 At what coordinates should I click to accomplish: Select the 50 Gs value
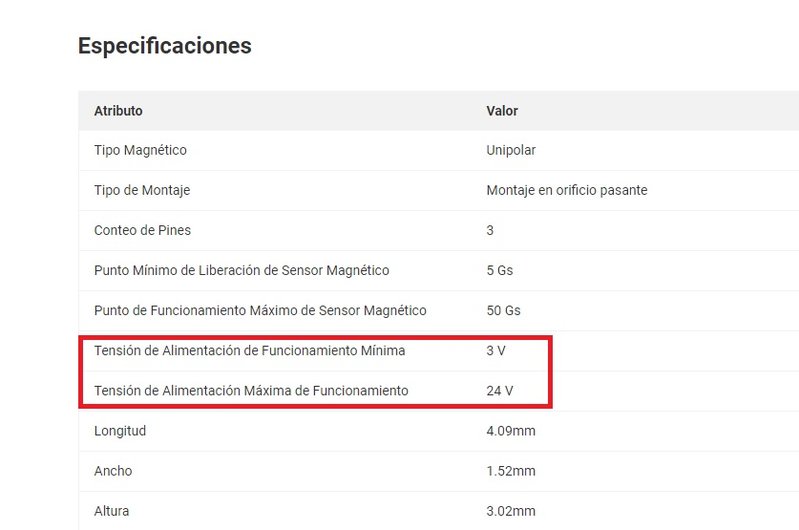pyautogui.click(x=503, y=310)
